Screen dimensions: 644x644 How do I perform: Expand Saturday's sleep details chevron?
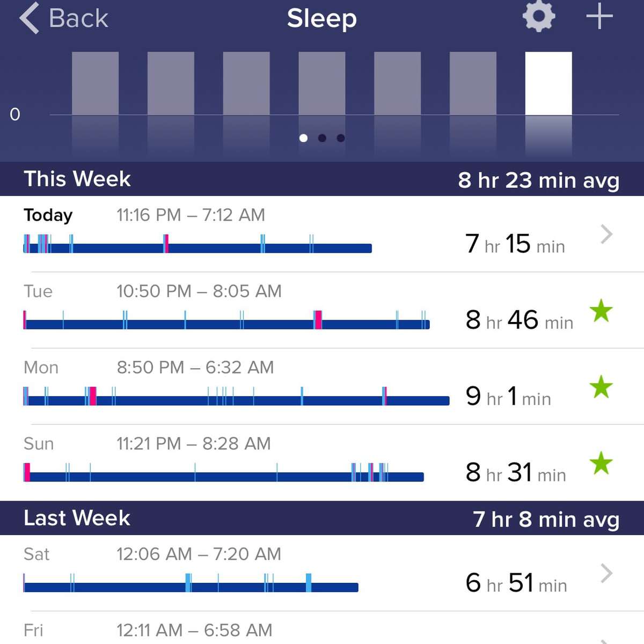tap(606, 573)
